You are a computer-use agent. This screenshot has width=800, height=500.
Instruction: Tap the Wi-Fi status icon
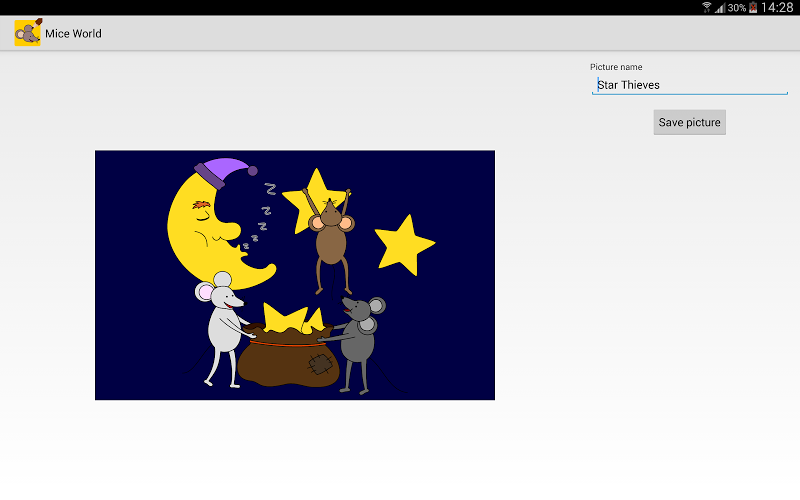point(707,7)
